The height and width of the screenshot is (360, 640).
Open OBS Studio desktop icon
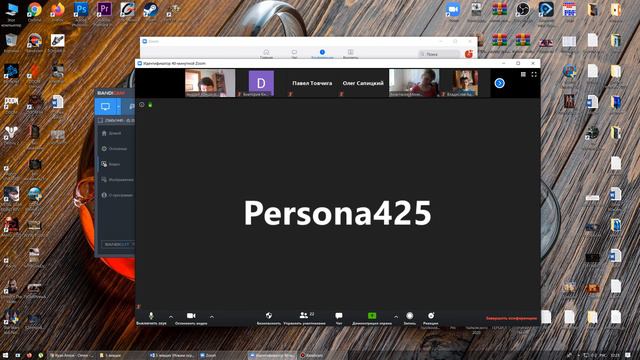click(x=523, y=11)
